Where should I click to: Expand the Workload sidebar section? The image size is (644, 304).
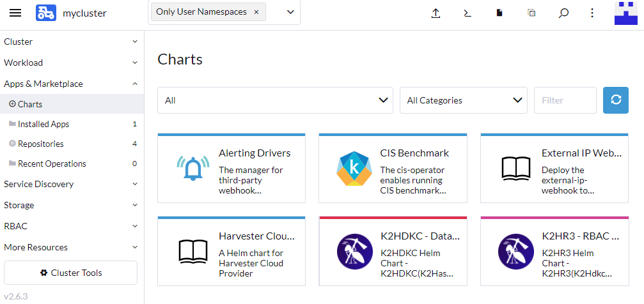click(71, 63)
